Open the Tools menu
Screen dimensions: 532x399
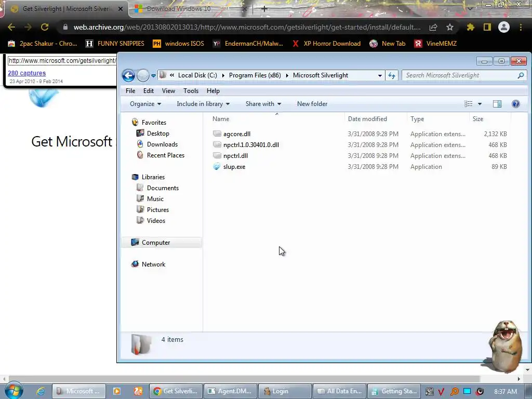(x=191, y=91)
